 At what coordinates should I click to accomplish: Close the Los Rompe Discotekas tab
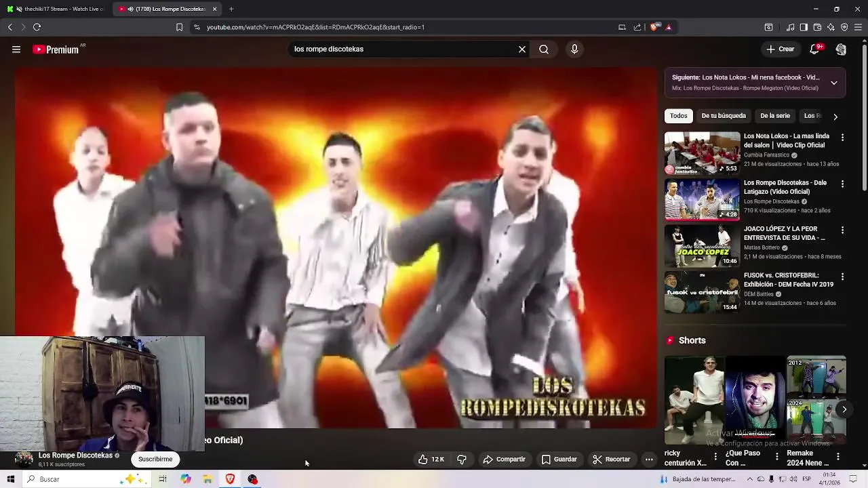point(215,9)
